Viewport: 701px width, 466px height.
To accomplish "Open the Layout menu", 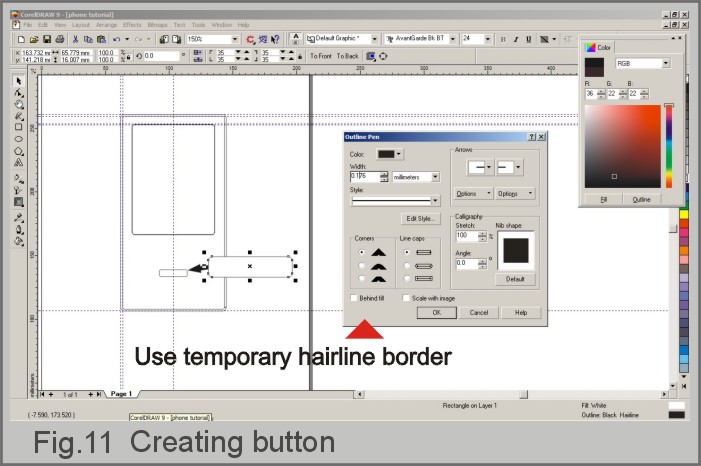I will (80, 25).
